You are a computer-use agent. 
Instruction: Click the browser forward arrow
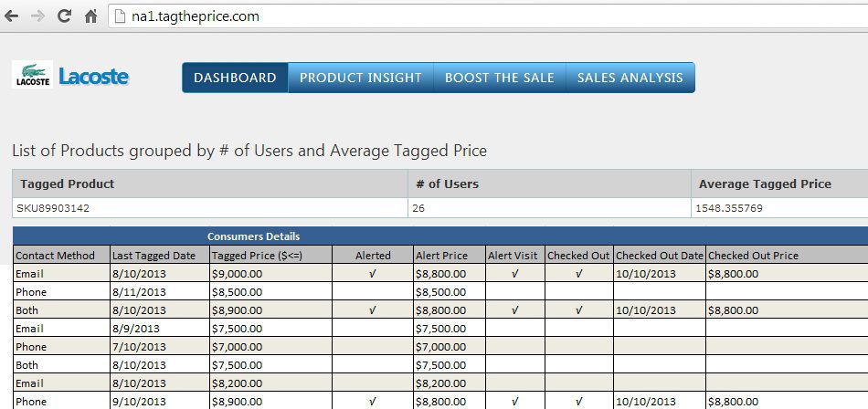tap(37, 16)
